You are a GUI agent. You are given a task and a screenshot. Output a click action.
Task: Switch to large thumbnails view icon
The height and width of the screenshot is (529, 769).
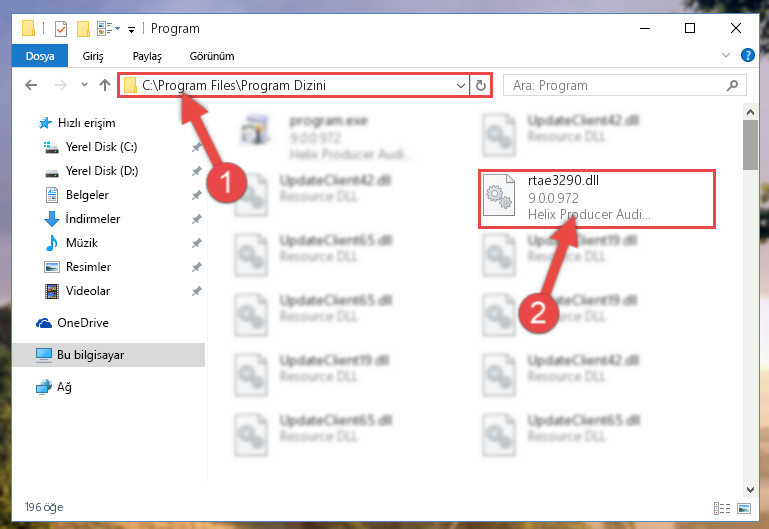tap(744, 508)
